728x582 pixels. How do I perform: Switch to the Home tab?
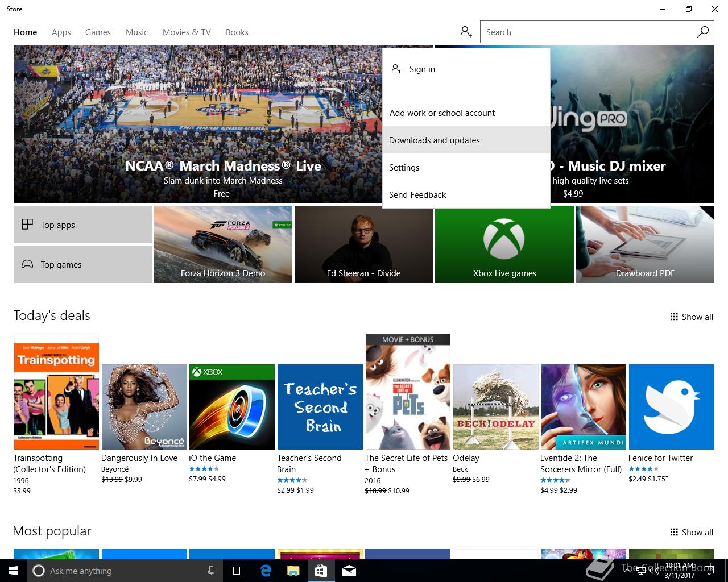pyautogui.click(x=26, y=32)
